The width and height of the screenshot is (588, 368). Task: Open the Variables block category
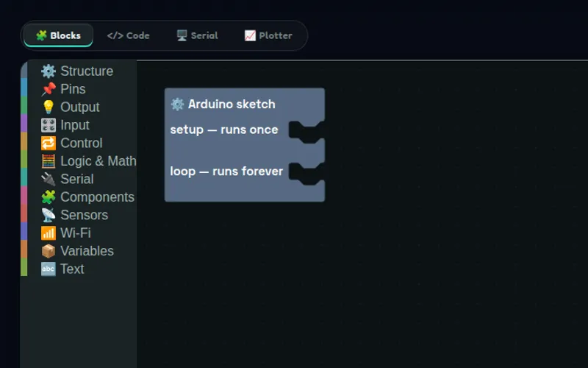[79, 251]
